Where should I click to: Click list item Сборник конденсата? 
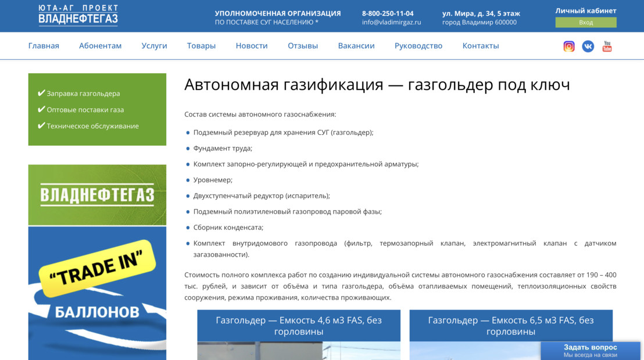(x=228, y=228)
